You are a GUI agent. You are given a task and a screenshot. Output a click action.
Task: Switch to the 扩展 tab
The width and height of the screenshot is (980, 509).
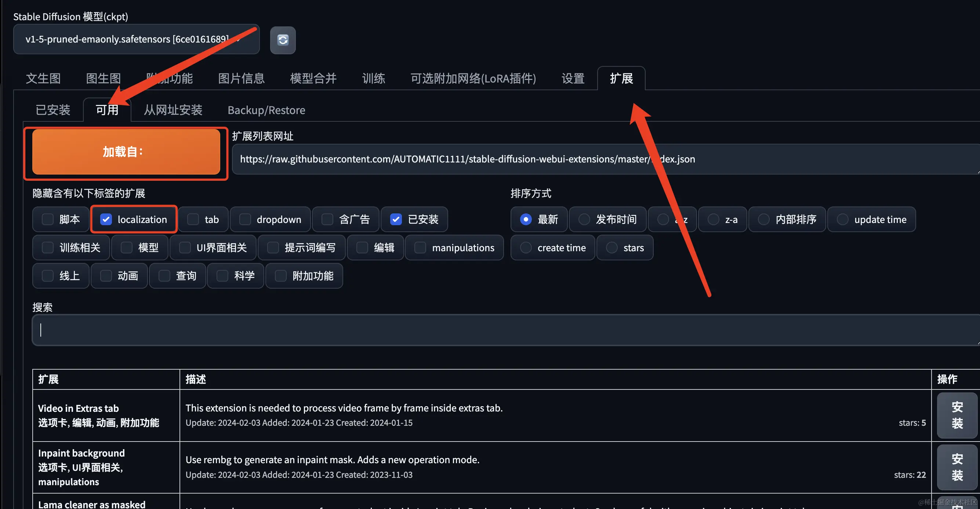point(621,78)
